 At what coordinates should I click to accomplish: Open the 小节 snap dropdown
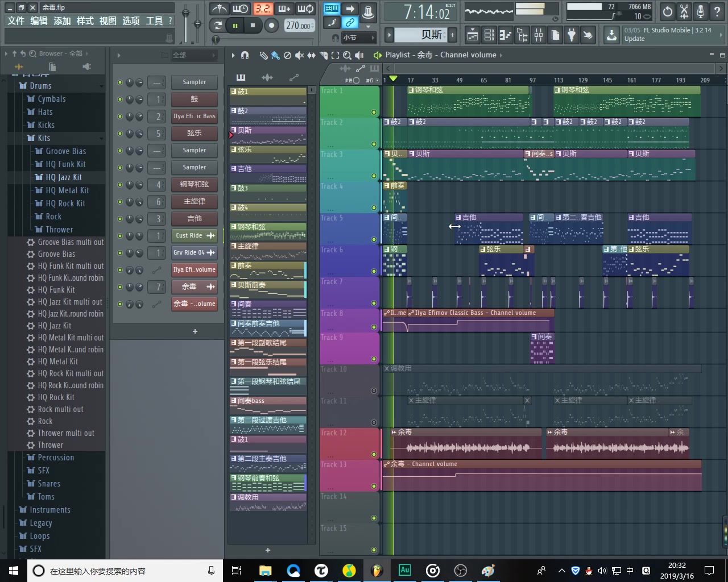(358, 38)
